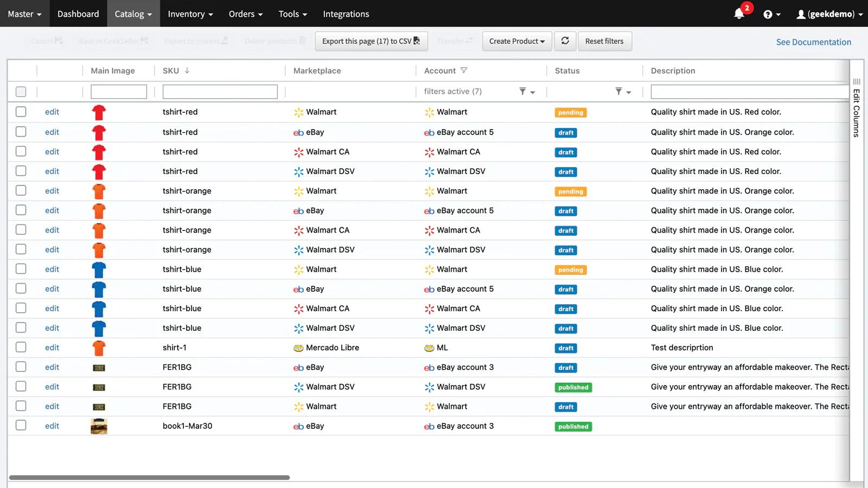Click the blue t-shirt image in tshirt-blue Walmart DSV row
The height and width of the screenshot is (488, 868).
tap(99, 328)
